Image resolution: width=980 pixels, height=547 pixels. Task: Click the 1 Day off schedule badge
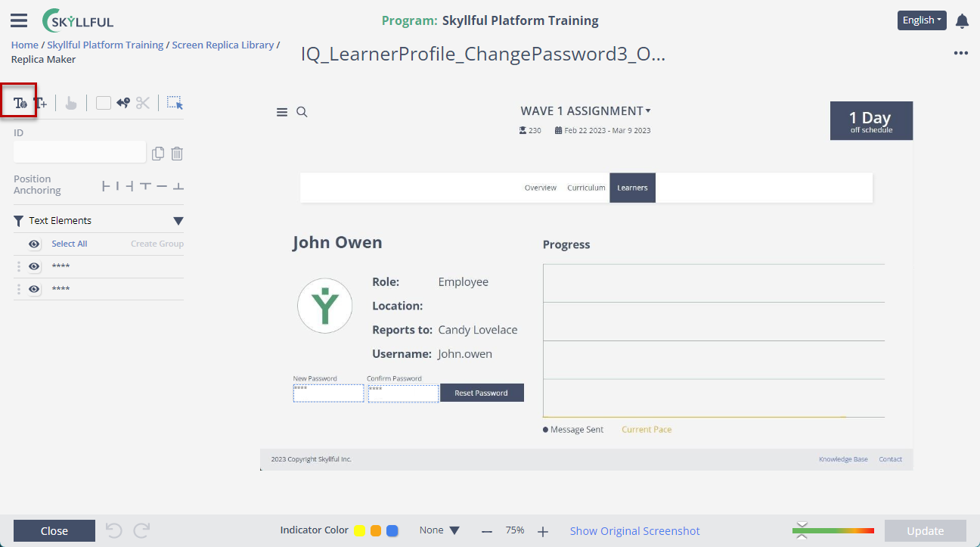pyautogui.click(x=871, y=120)
